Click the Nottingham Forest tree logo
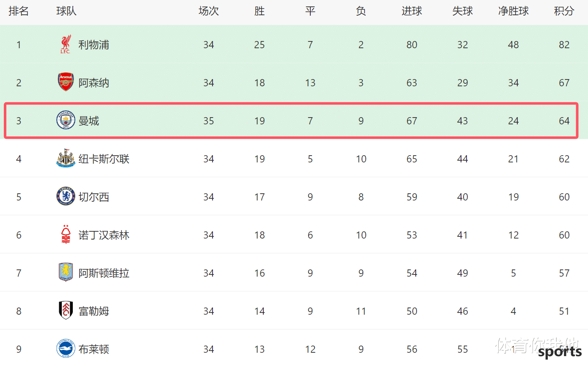The width and height of the screenshot is (588, 365). point(66,235)
